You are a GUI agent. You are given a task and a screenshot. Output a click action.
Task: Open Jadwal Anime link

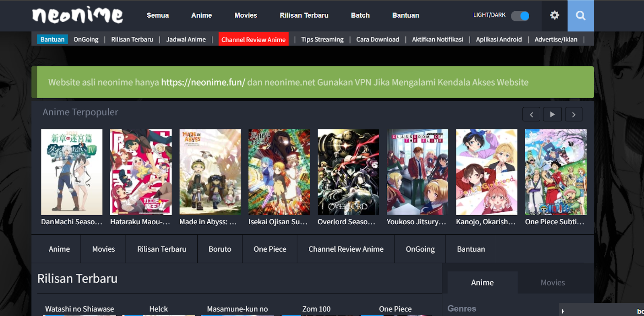(x=186, y=39)
